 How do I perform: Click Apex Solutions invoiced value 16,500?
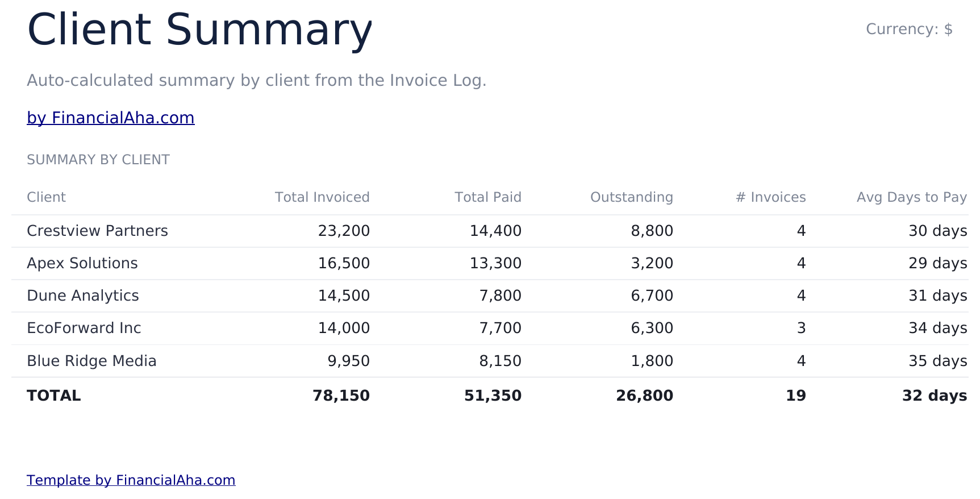pos(344,263)
